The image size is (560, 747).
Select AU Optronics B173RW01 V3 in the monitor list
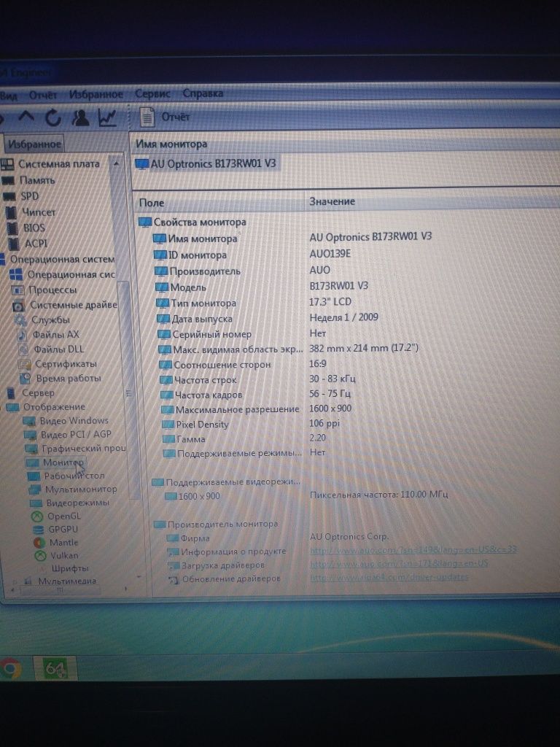point(206,164)
